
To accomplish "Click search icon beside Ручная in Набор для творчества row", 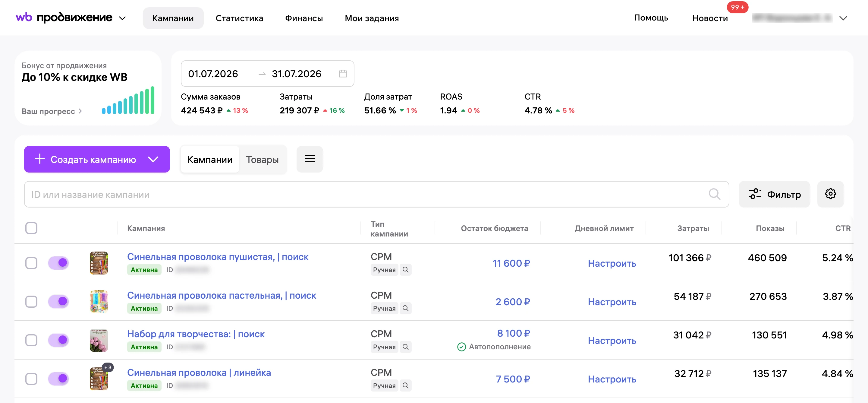I will click(x=406, y=347).
